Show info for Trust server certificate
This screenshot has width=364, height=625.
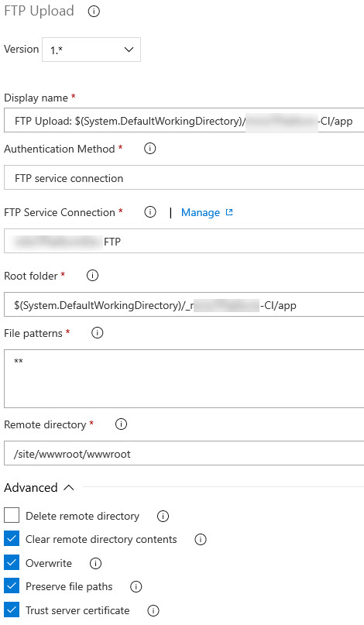click(x=153, y=610)
